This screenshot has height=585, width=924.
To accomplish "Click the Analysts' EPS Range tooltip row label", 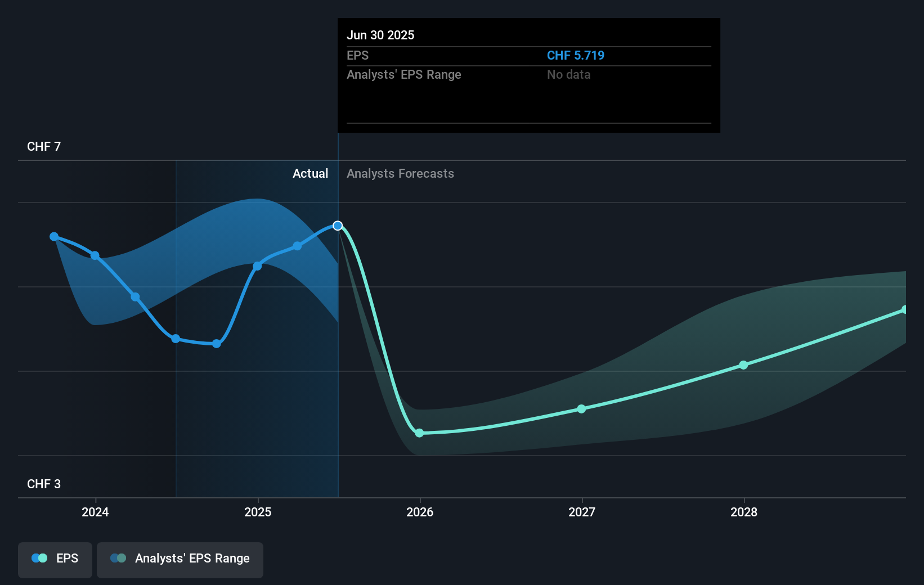I will pyautogui.click(x=404, y=75).
